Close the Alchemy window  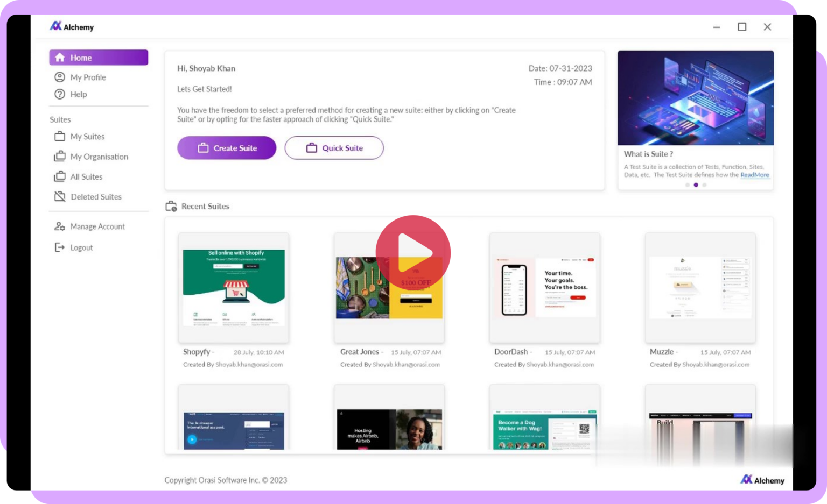click(x=767, y=27)
